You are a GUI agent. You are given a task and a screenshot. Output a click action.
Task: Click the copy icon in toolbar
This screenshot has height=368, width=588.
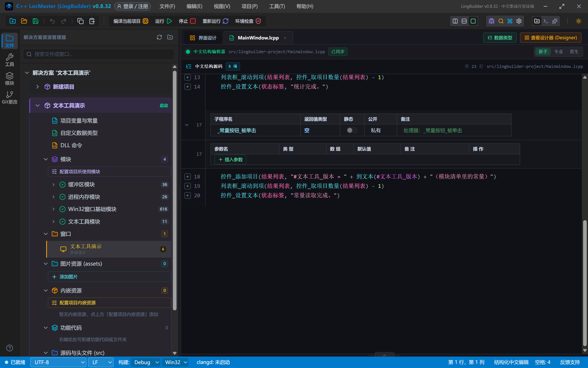coord(80,21)
